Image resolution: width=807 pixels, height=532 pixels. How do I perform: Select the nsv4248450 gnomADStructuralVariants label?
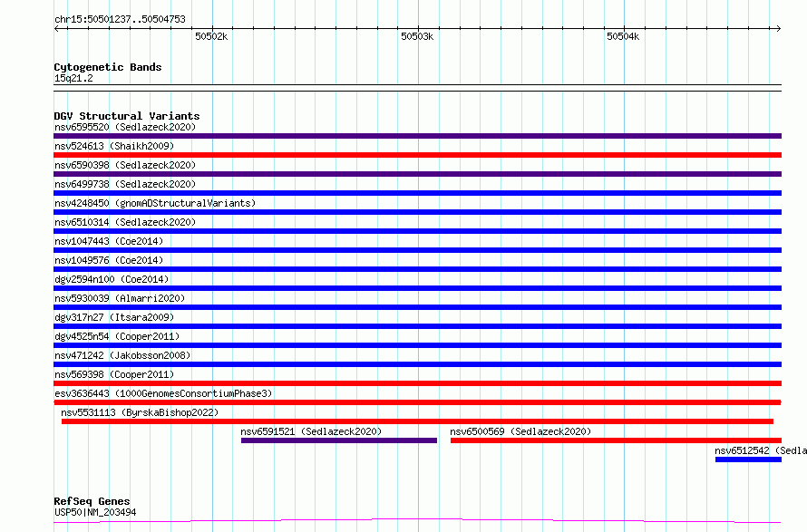(x=154, y=203)
